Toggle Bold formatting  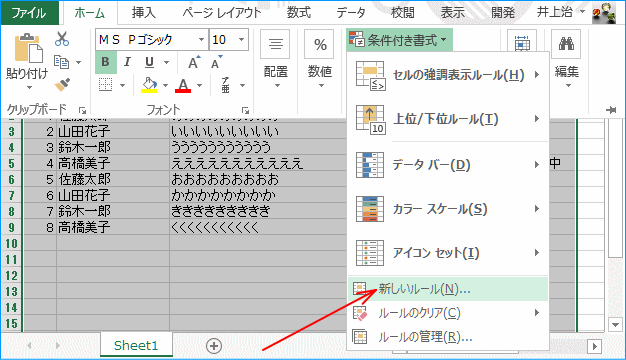pyautogui.click(x=105, y=62)
